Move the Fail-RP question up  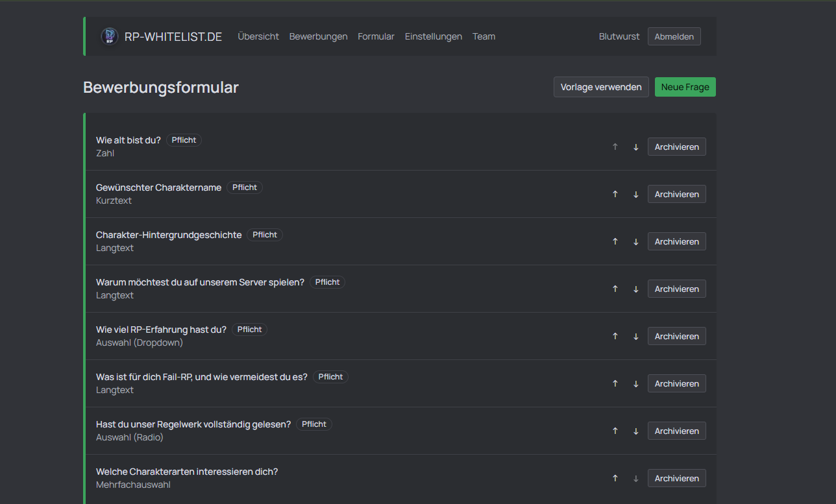coord(615,383)
